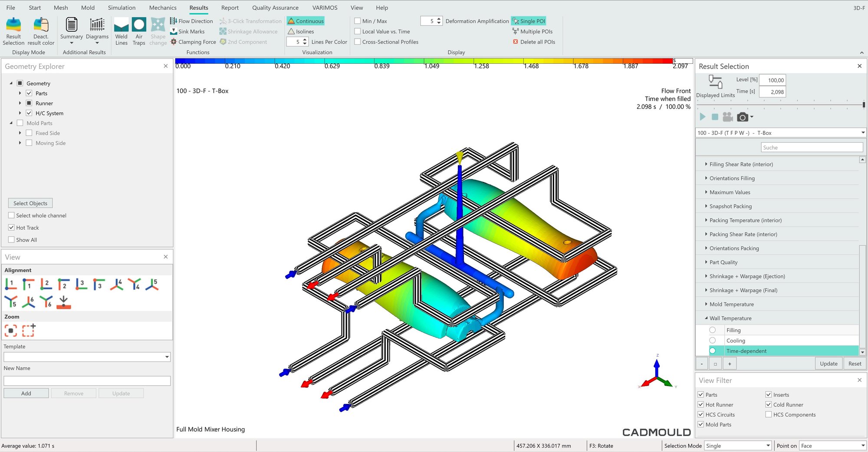Click the Suche search field
This screenshot has height=452, width=868.
(812, 147)
